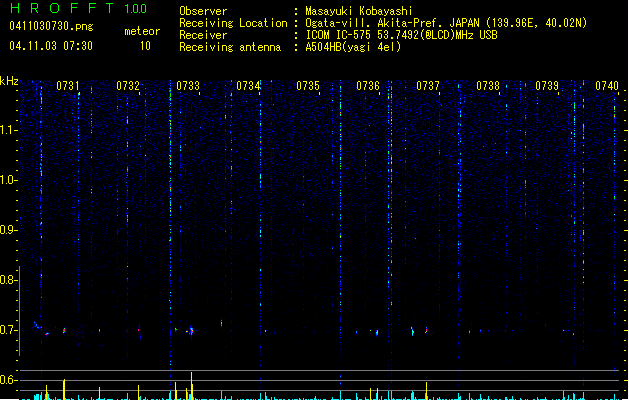This screenshot has width=629, height=400.
Task: Click the date stamp 04.11.03 07:30
Action: [x=51, y=46]
